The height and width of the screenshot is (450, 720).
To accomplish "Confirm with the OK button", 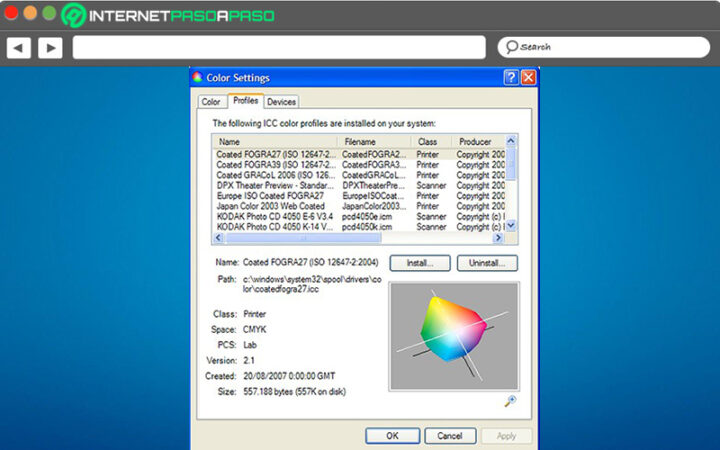I will [392, 436].
